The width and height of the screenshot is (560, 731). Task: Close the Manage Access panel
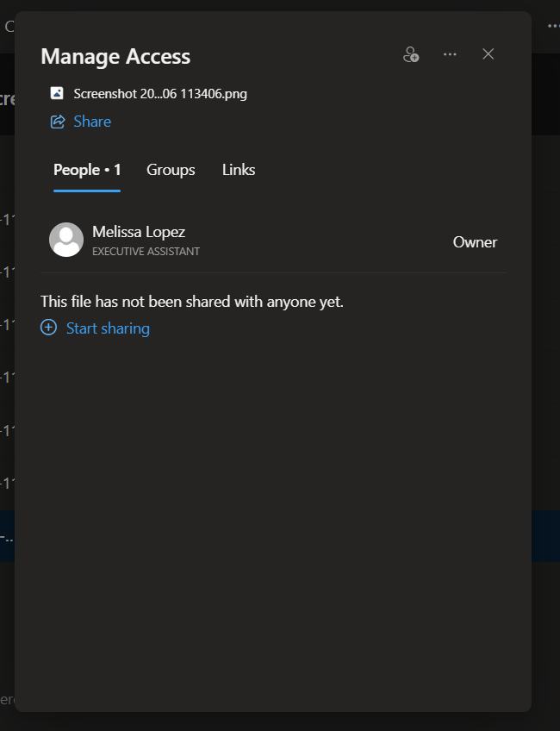tap(488, 54)
